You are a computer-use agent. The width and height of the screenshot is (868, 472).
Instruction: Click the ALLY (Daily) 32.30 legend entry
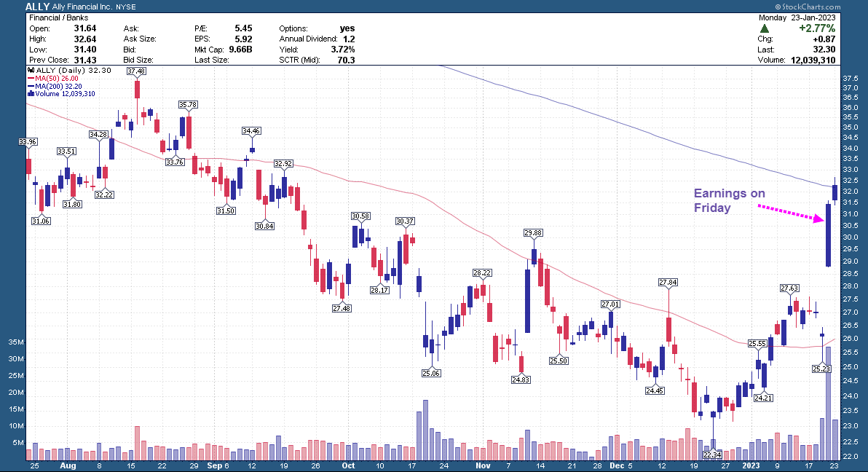[x=69, y=71]
